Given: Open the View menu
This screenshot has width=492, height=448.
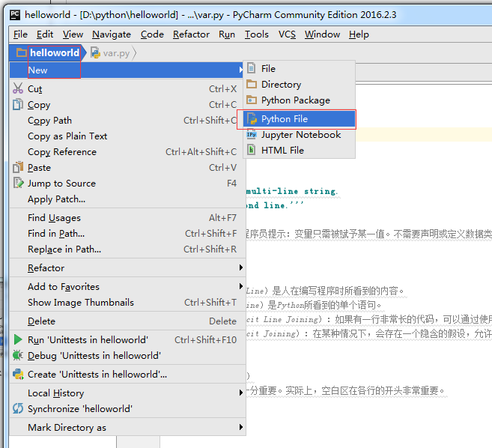Looking at the screenshot, I should (x=73, y=34).
